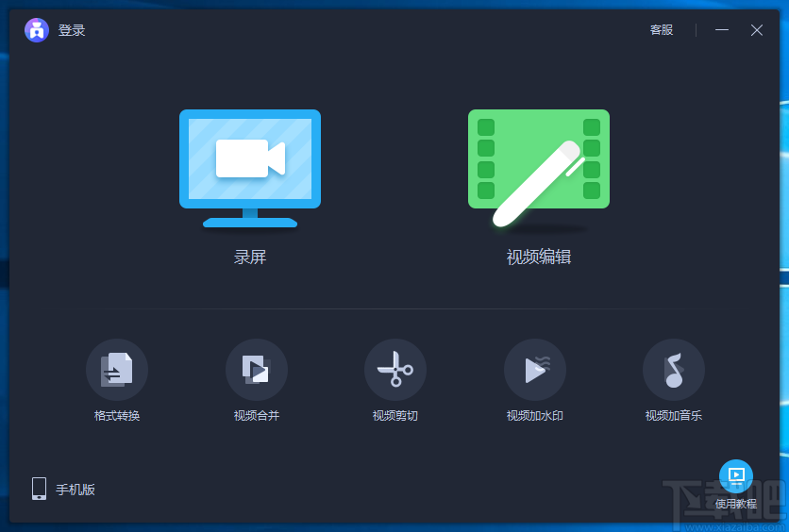Close the application window

(757, 30)
